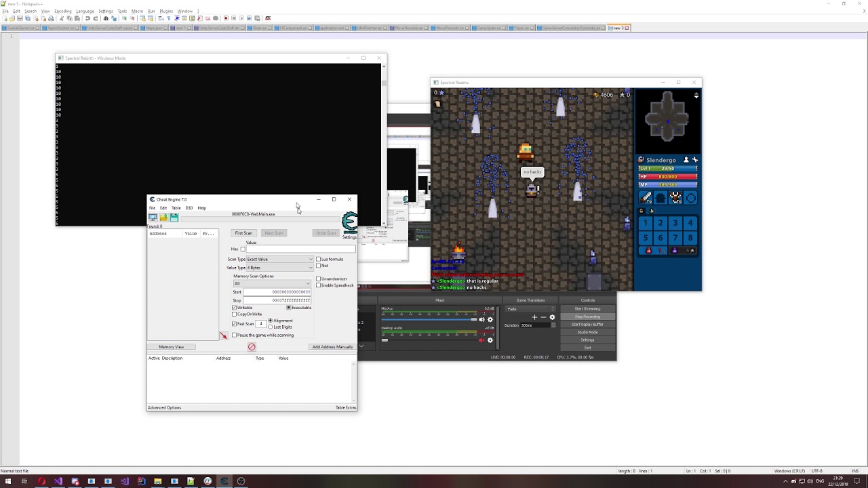
Task: Open the Scan Type dropdown
Action: (279, 259)
